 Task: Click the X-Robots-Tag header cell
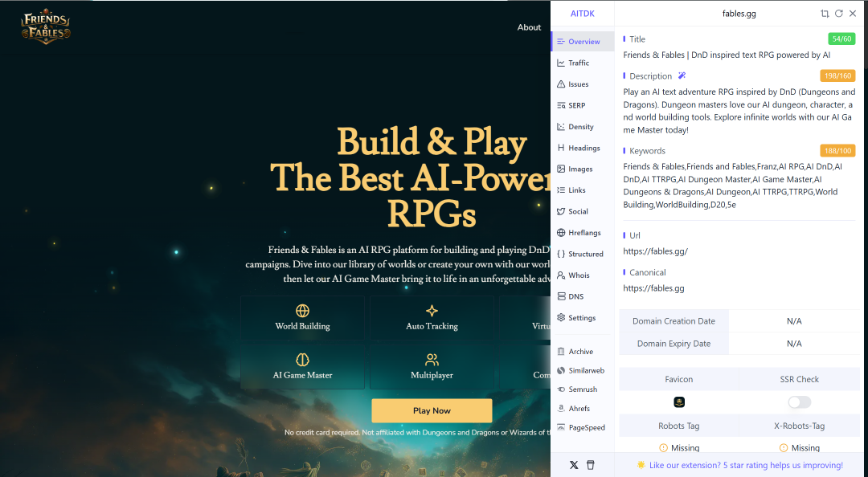point(800,426)
